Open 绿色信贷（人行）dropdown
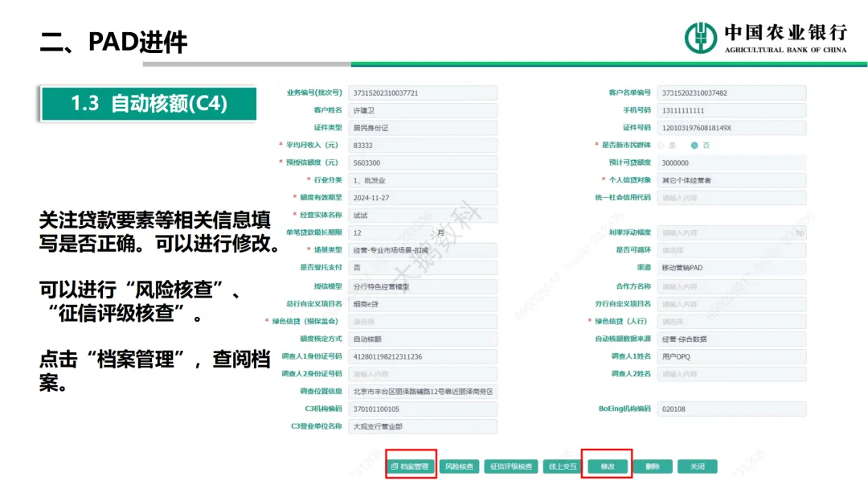This screenshot has height=489, width=868. (x=731, y=322)
